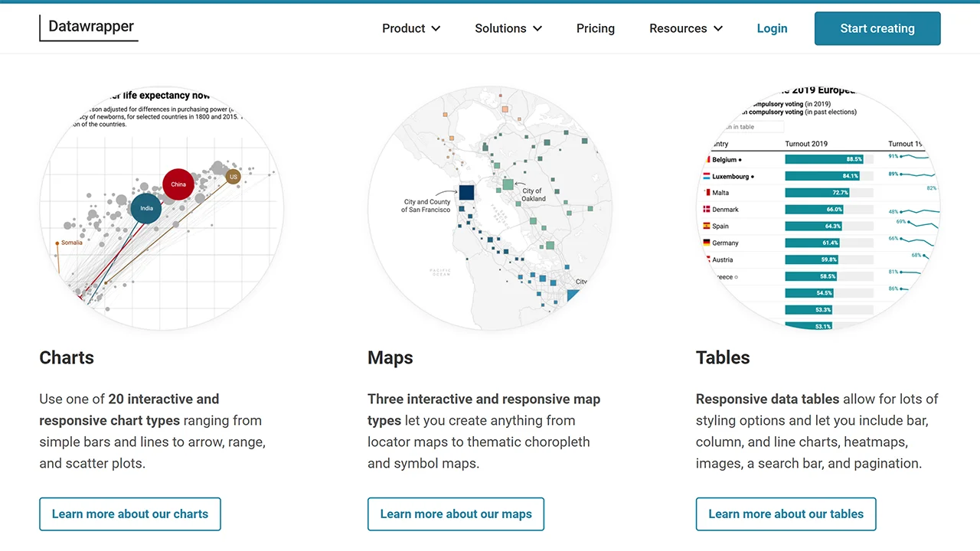The image size is (980, 551).
Task: Click the Germany flag icon
Action: coord(707,243)
